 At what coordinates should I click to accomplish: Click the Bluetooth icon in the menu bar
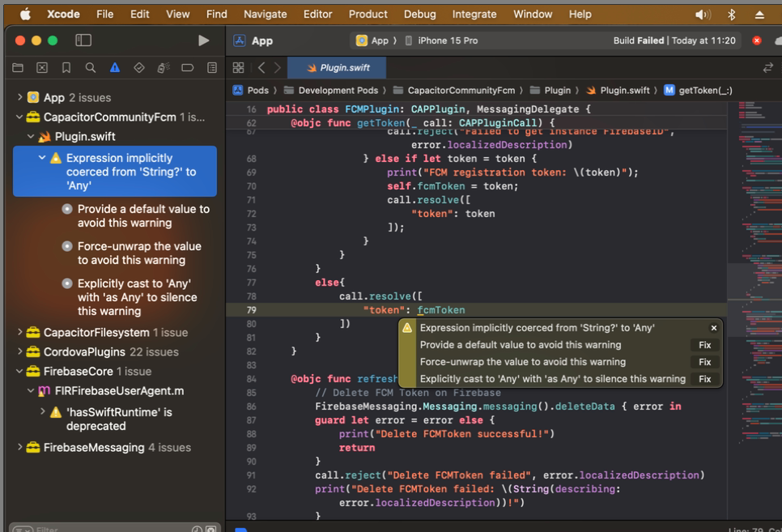tap(732, 15)
